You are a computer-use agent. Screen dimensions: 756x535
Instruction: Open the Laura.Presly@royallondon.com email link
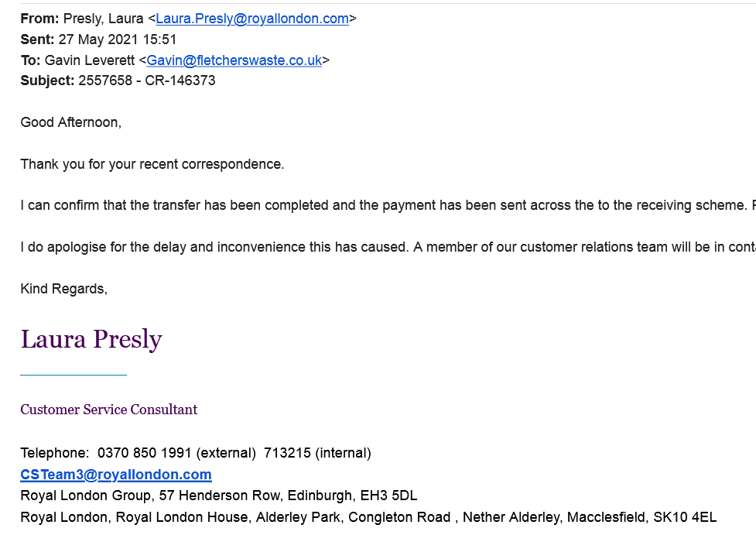[252, 19]
